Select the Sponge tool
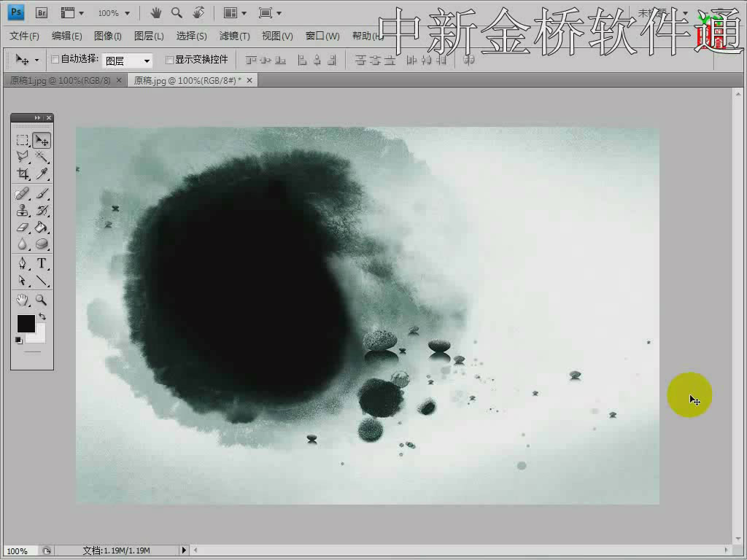The image size is (747, 560). pyautogui.click(x=42, y=244)
